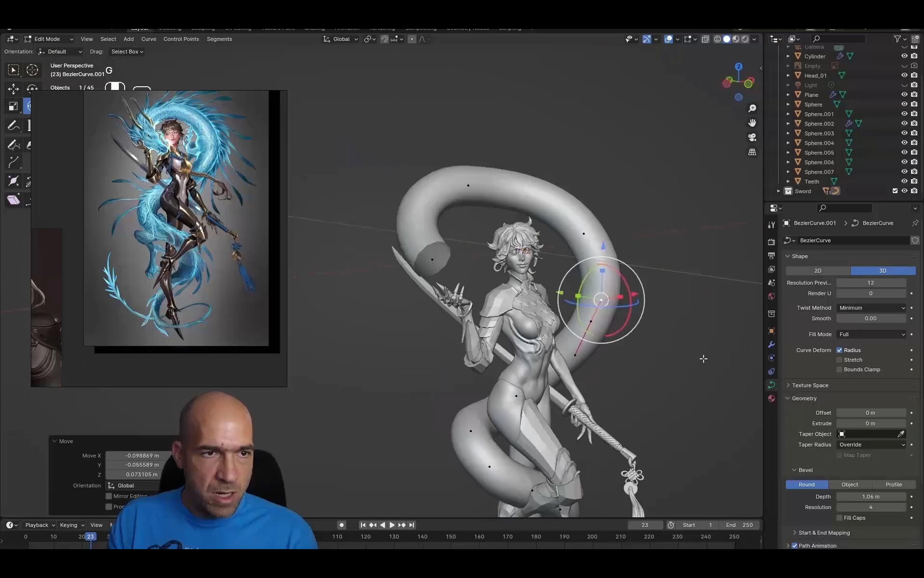Choose the Object bevel mode

click(850, 484)
